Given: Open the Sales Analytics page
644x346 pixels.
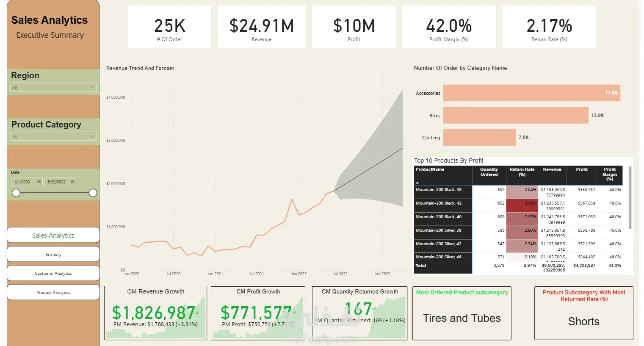Looking at the screenshot, I should tap(53, 235).
